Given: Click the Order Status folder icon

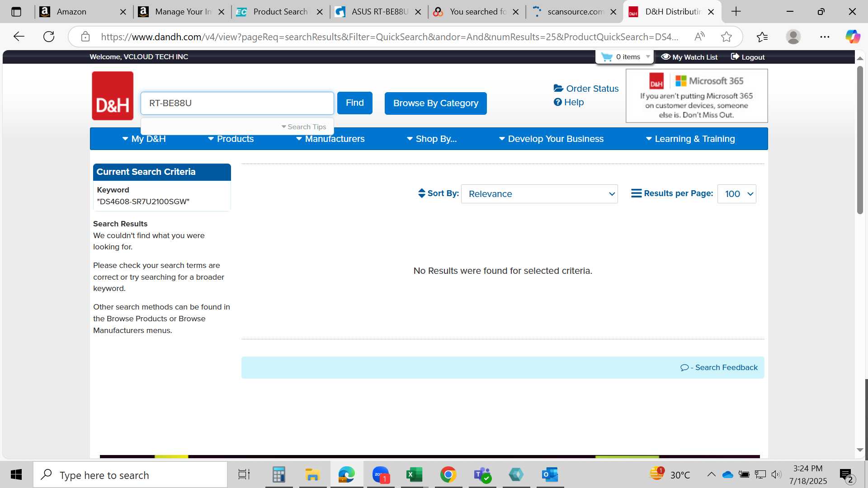Looking at the screenshot, I should (558, 88).
